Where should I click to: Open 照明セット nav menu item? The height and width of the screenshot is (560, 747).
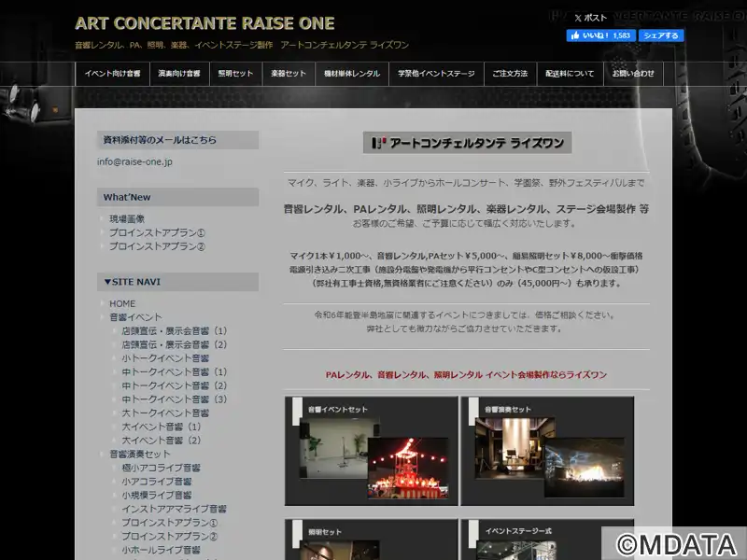pos(235,74)
